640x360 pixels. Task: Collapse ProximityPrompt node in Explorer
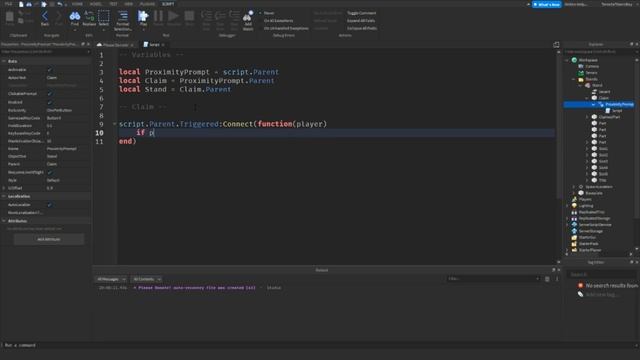pyautogui.click(x=593, y=104)
